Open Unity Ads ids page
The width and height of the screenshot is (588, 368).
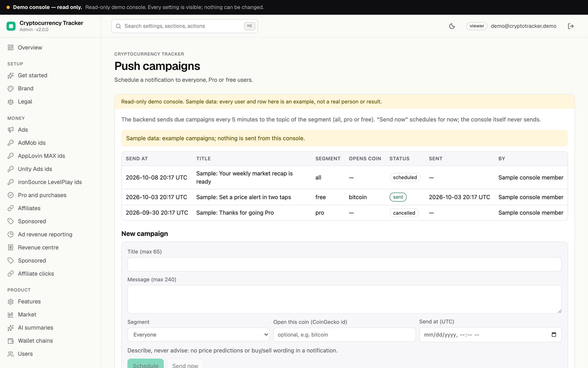tap(35, 169)
